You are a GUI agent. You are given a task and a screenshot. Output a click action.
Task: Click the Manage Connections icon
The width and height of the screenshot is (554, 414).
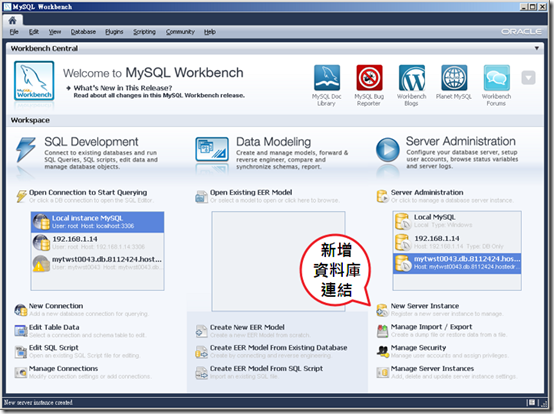tap(21, 372)
